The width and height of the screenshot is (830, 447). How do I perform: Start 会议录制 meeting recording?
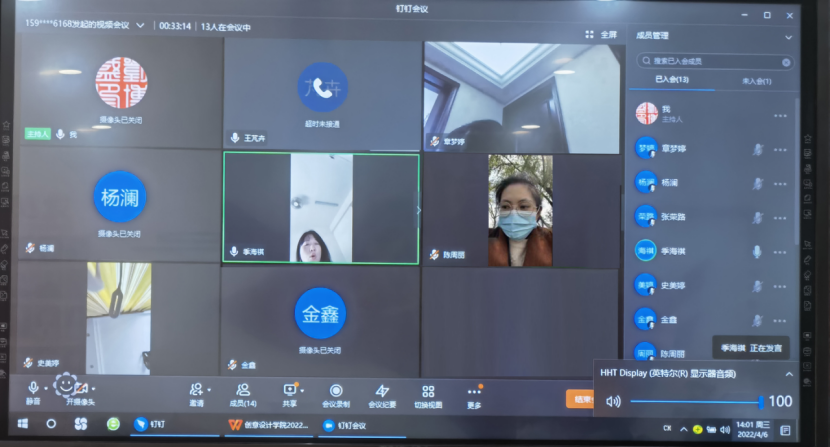point(336,390)
